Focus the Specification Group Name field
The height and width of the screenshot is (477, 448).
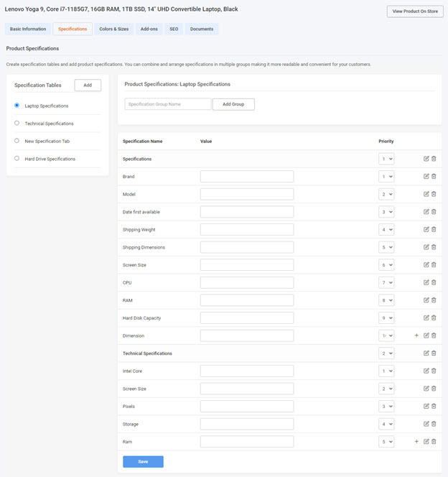[x=168, y=104]
